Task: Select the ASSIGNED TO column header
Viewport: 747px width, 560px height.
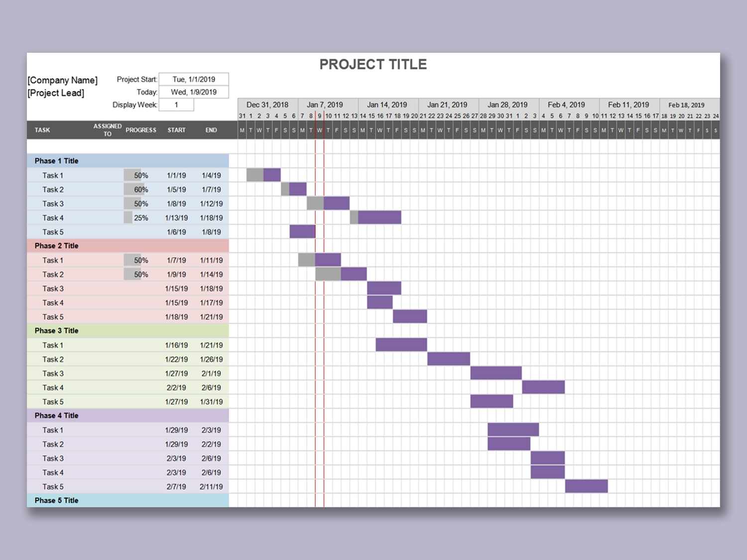Action: click(x=107, y=130)
